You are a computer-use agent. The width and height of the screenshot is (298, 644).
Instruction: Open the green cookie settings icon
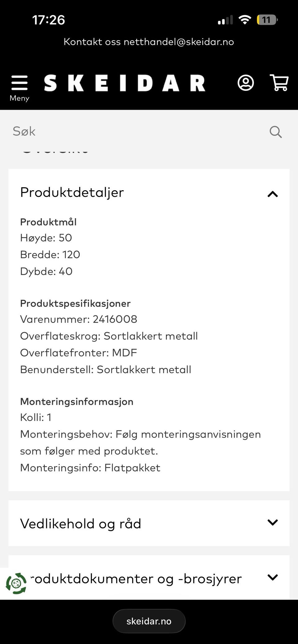pos(16,583)
